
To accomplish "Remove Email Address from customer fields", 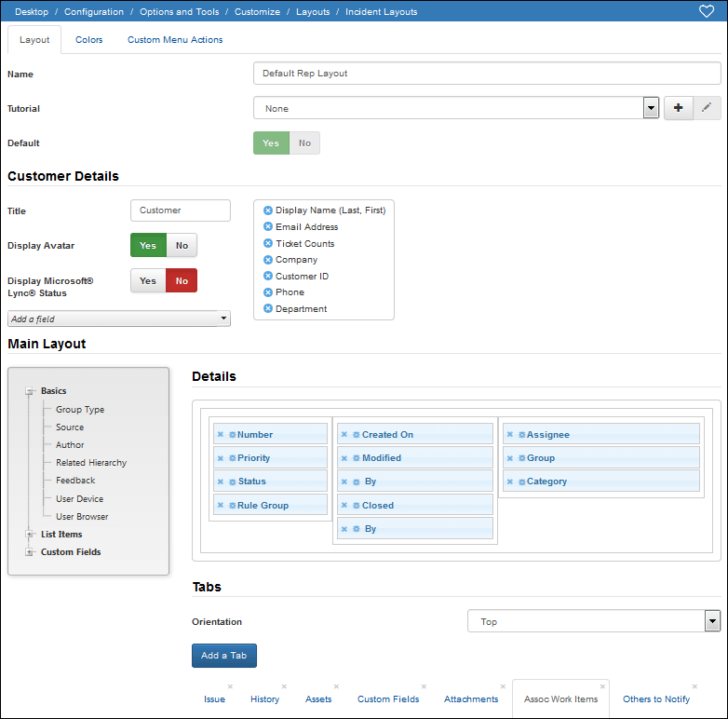I will [x=268, y=226].
